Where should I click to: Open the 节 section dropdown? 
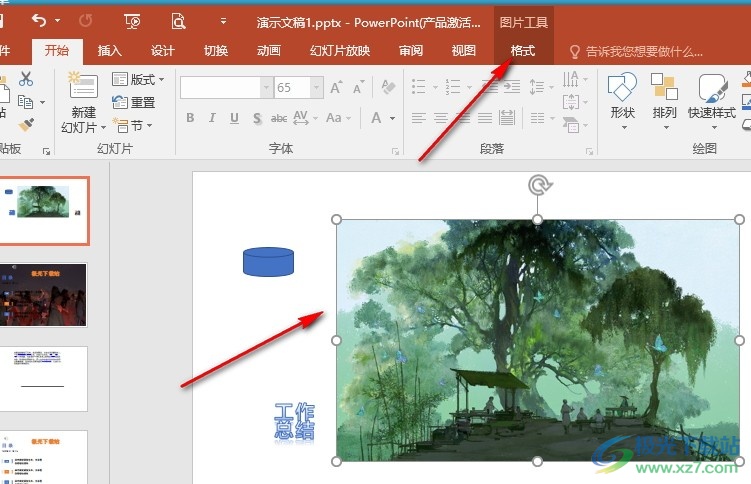click(x=133, y=125)
